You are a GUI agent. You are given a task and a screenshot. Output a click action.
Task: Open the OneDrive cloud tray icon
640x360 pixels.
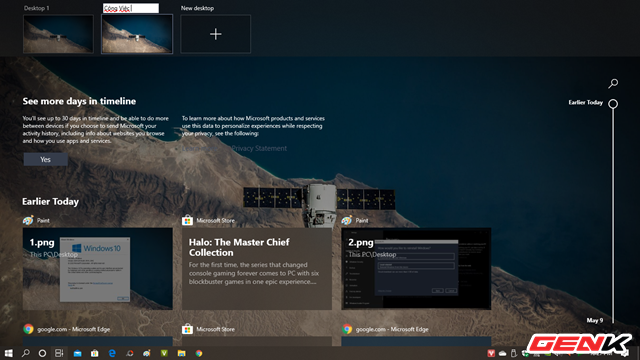click(x=502, y=353)
